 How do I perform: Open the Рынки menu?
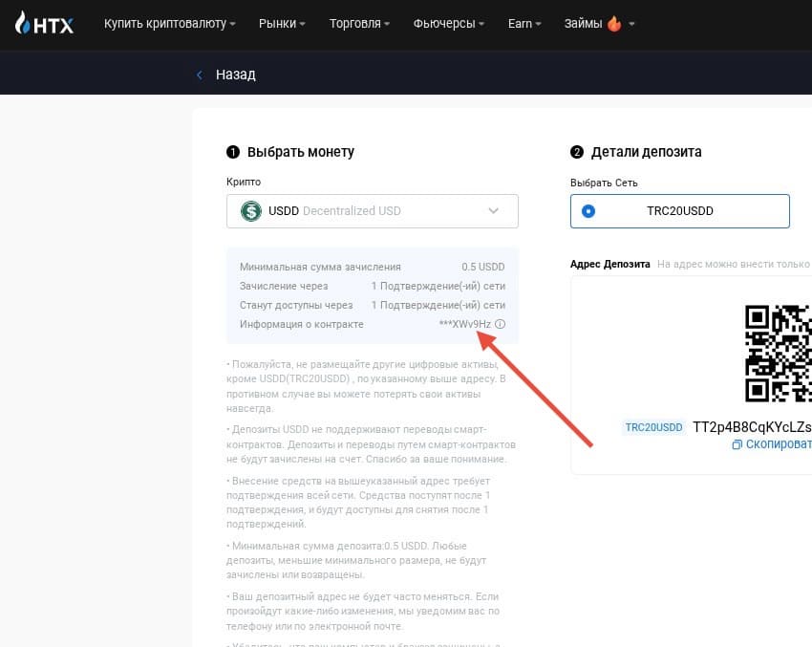(282, 23)
